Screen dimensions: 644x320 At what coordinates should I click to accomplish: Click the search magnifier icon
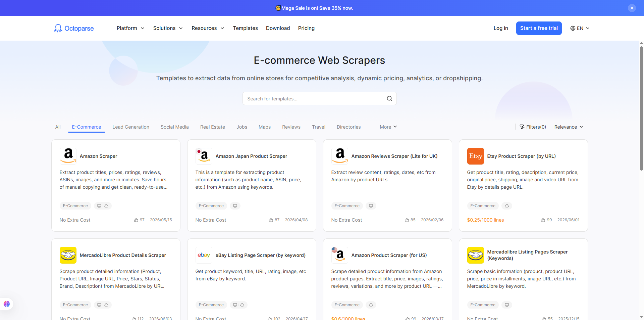click(x=389, y=98)
